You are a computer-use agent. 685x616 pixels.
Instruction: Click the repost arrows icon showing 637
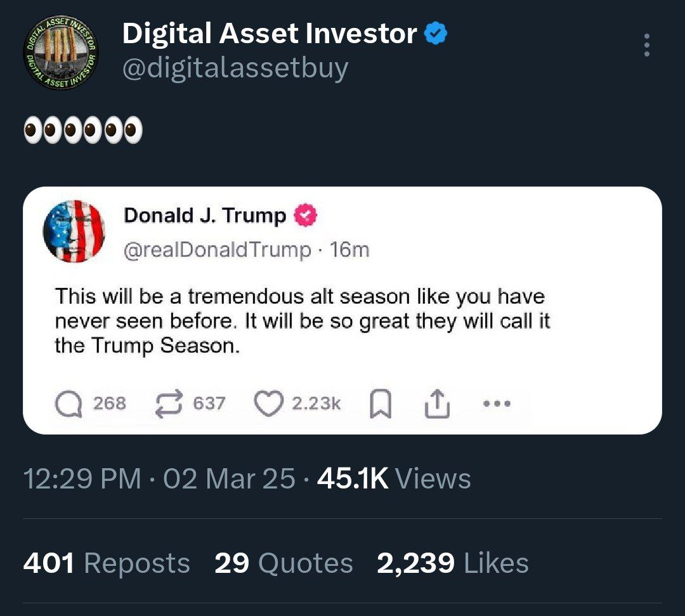point(169,403)
